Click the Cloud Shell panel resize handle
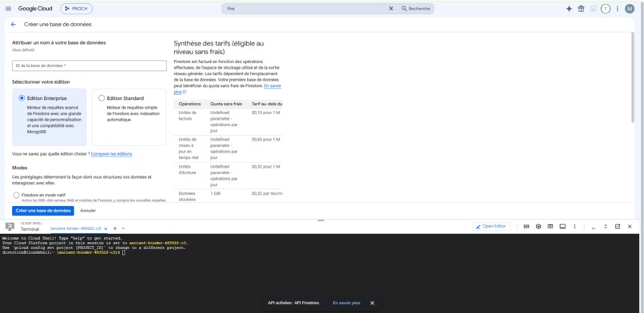The width and height of the screenshot is (644, 313). [321, 220]
